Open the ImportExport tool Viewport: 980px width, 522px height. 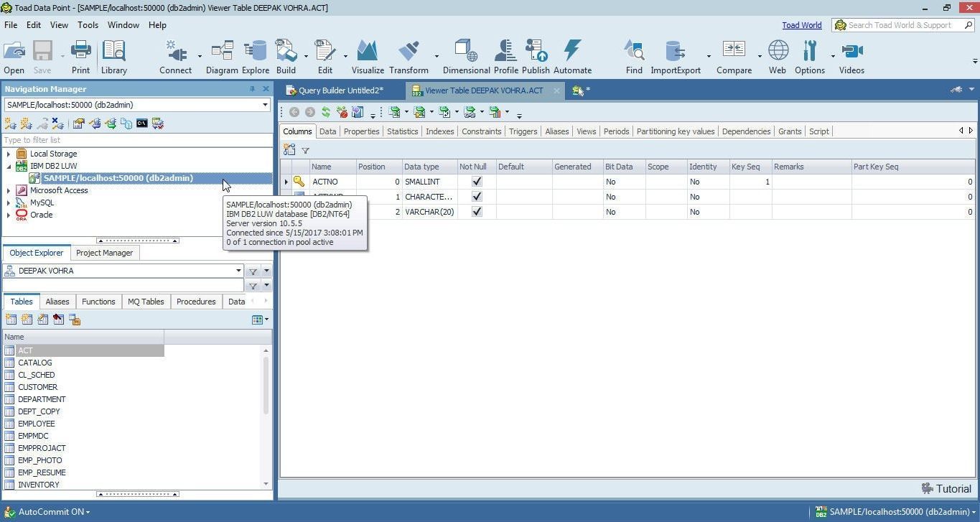[x=676, y=57]
